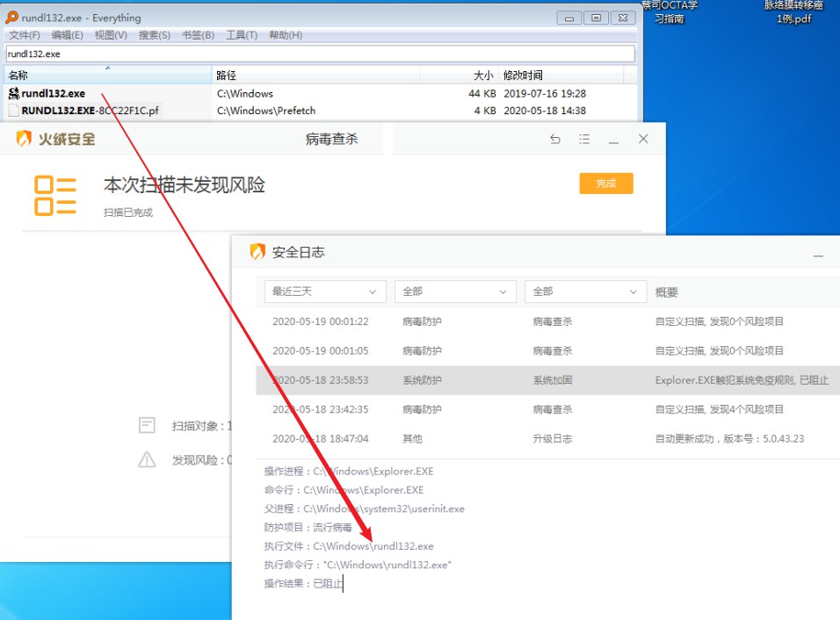Click the 执行命令行 detail line
The image size is (840, 620).
[x=358, y=565]
